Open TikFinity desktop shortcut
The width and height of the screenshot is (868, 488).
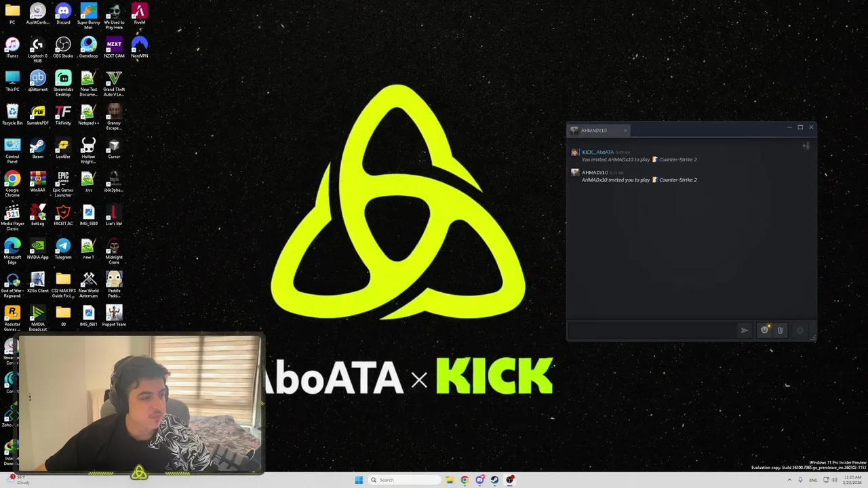(63, 115)
